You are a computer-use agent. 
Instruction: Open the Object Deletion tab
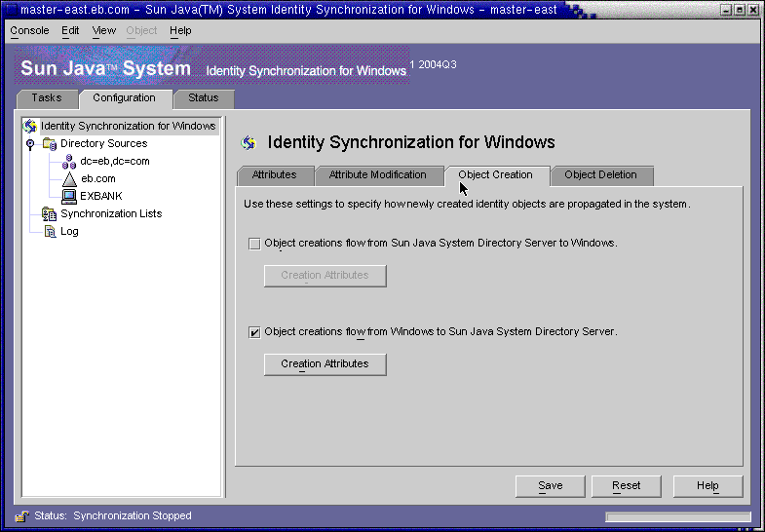tap(600, 175)
